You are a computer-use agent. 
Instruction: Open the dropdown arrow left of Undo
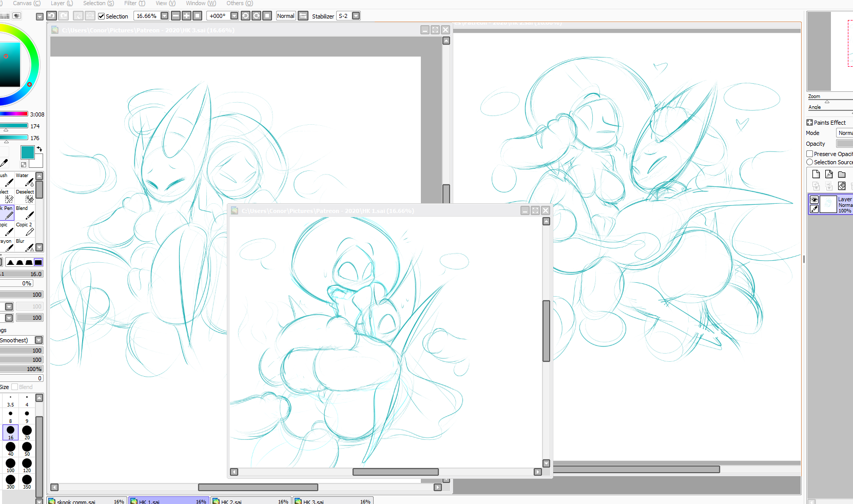pos(40,16)
